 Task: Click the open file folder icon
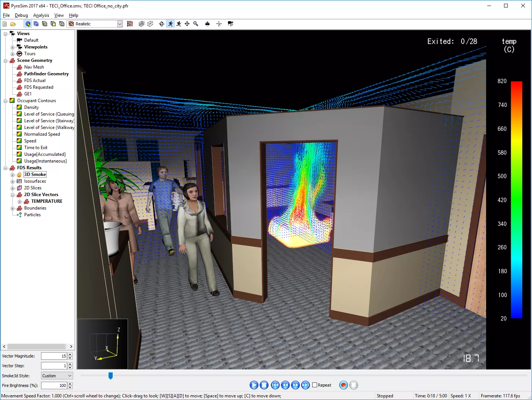pos(13,24)
